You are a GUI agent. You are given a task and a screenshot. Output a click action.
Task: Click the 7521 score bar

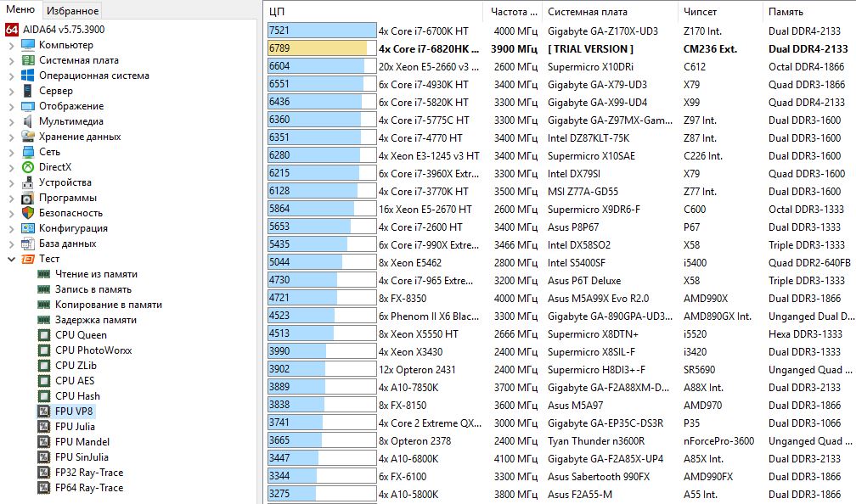click(x=322, y=31)
